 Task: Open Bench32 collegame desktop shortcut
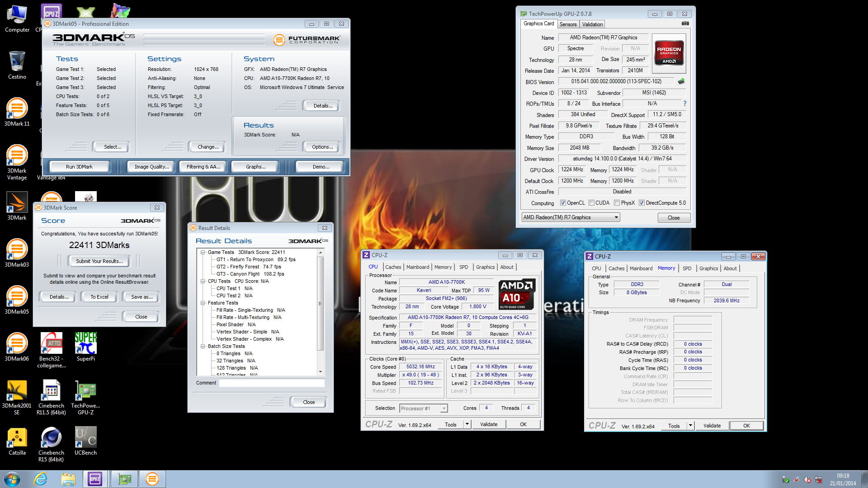click(x=52, y=350)
